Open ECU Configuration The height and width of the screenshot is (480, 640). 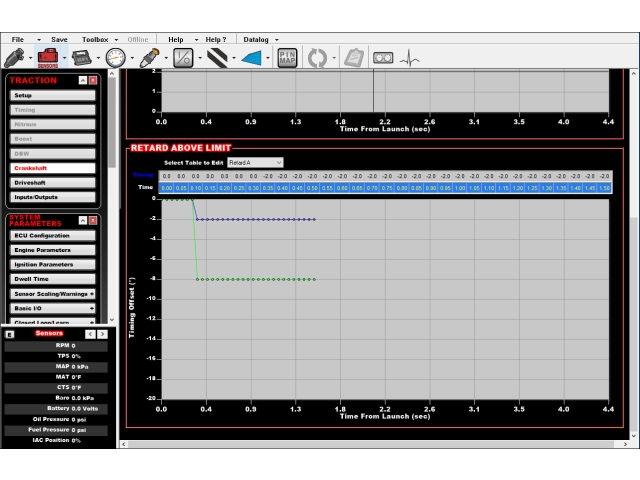coord(53,236)
